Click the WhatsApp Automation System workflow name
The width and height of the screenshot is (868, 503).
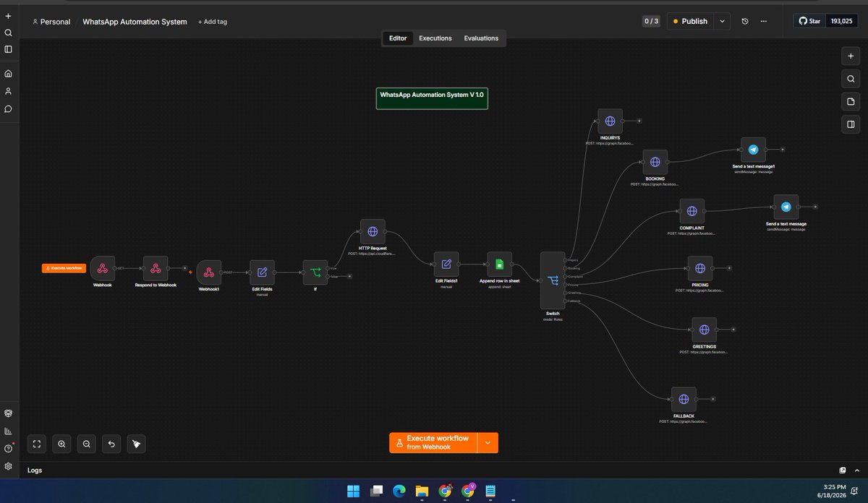pos(135,22)
